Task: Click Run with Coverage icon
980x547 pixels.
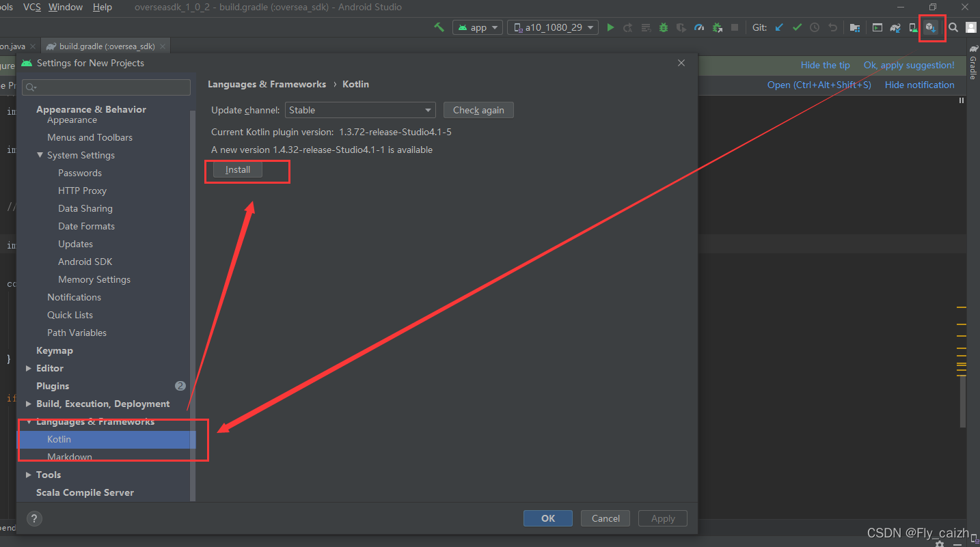Action: coord(681,27)
